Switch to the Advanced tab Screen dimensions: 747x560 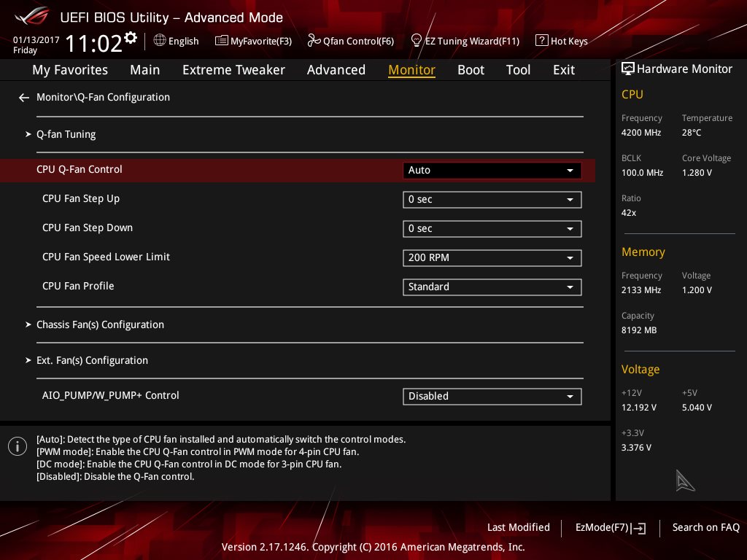[336, 70]
